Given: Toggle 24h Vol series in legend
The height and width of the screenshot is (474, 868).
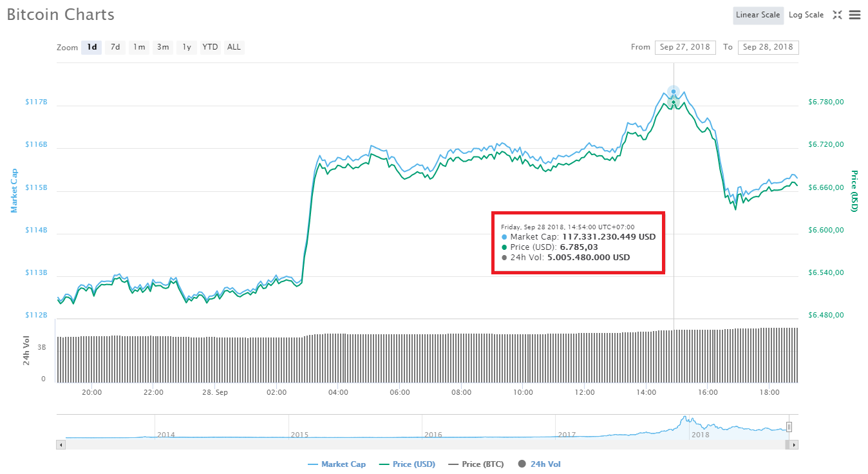Looking at the screenshot, I should (x=540, y=464).
